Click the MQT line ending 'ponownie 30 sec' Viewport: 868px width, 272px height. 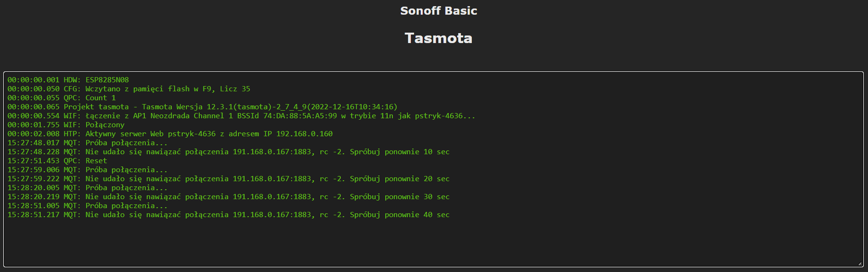229,197
